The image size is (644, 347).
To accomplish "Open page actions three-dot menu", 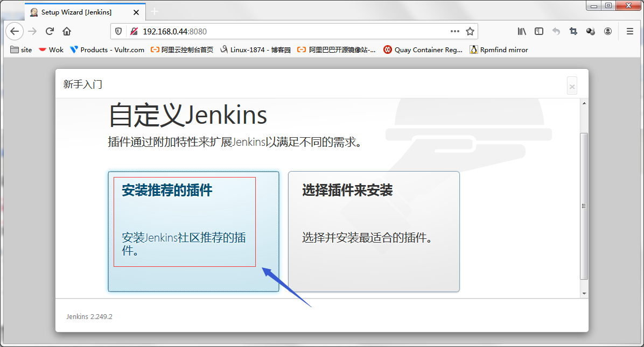I will point(454,31).
